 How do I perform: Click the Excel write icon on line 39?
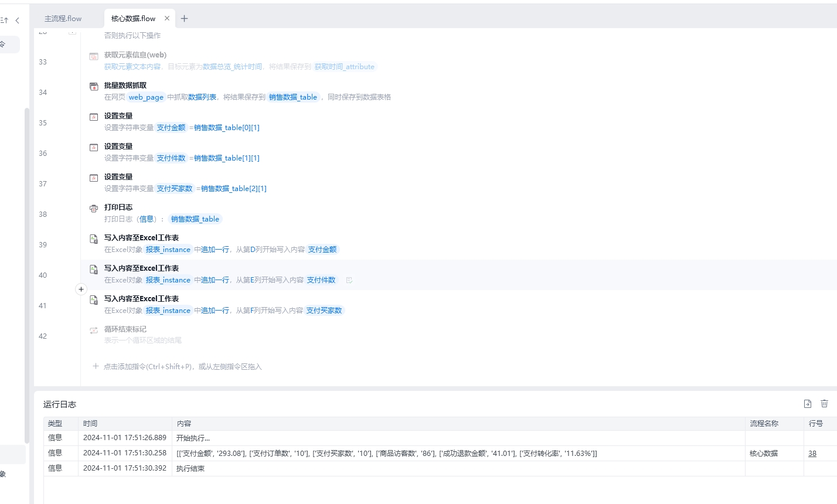[94, 239]
